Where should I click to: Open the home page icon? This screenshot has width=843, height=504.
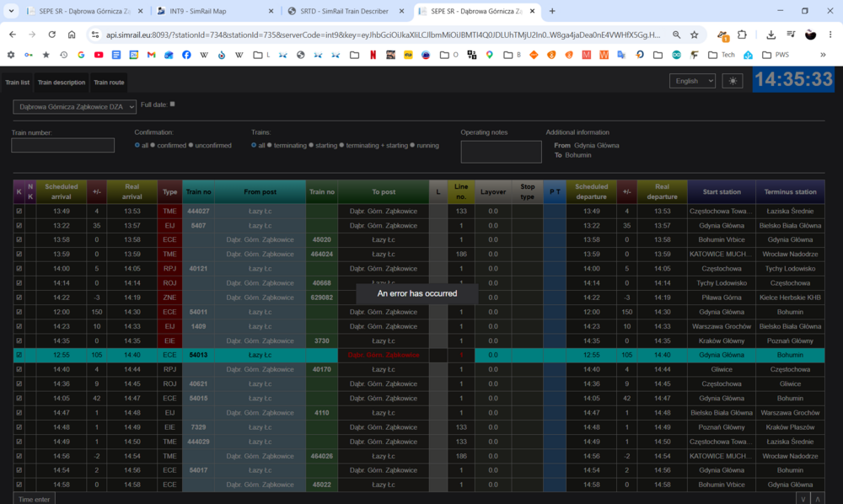72,35
